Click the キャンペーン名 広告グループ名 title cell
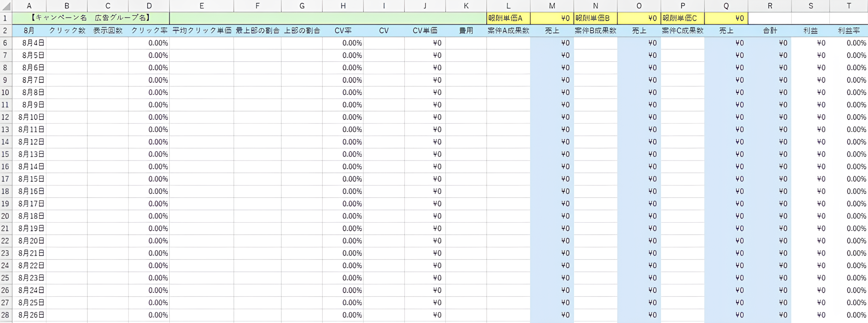The height and width of the screenshot is (323, 868). (x=91, y=18)
